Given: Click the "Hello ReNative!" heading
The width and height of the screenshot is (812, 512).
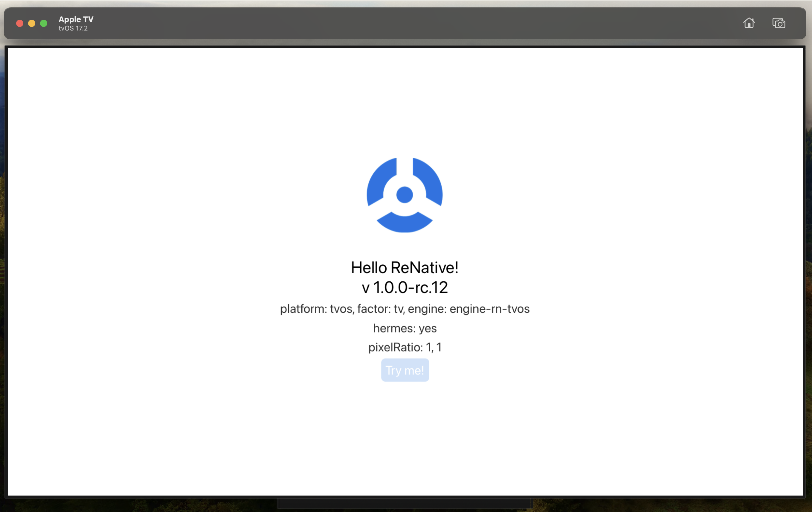Looking at the screenshot, I should 404,267.
